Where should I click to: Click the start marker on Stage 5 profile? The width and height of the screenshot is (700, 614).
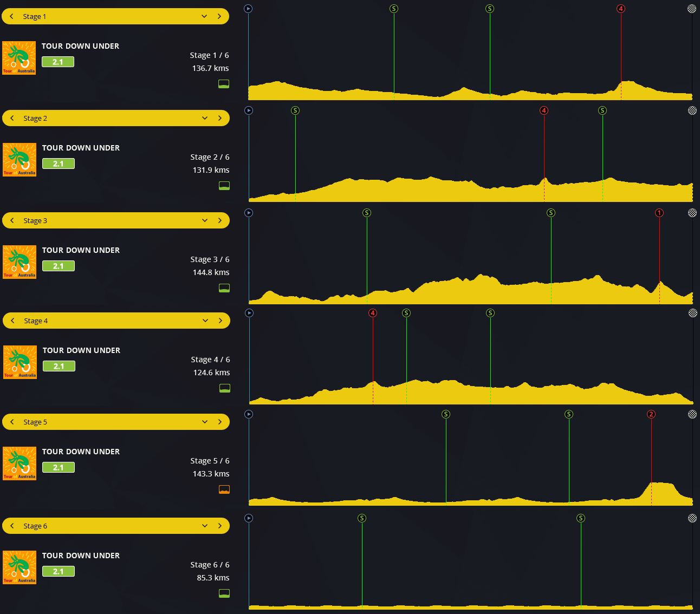(249, 414)
